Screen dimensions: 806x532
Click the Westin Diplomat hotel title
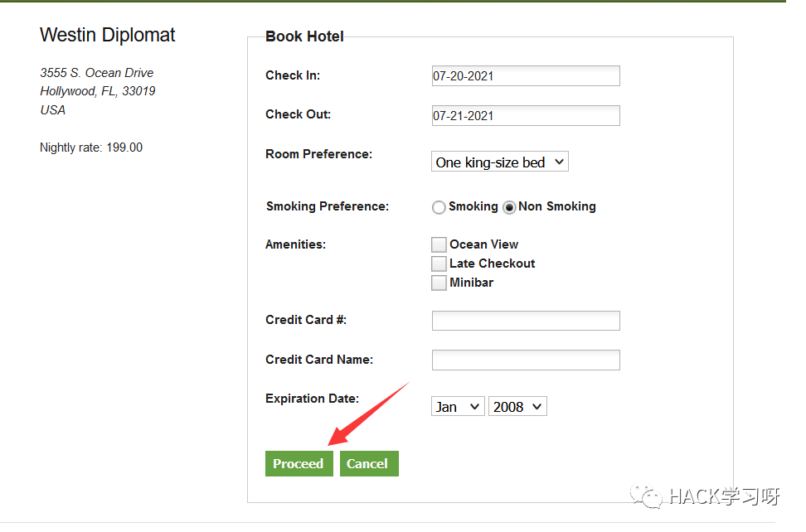[108, 35]
